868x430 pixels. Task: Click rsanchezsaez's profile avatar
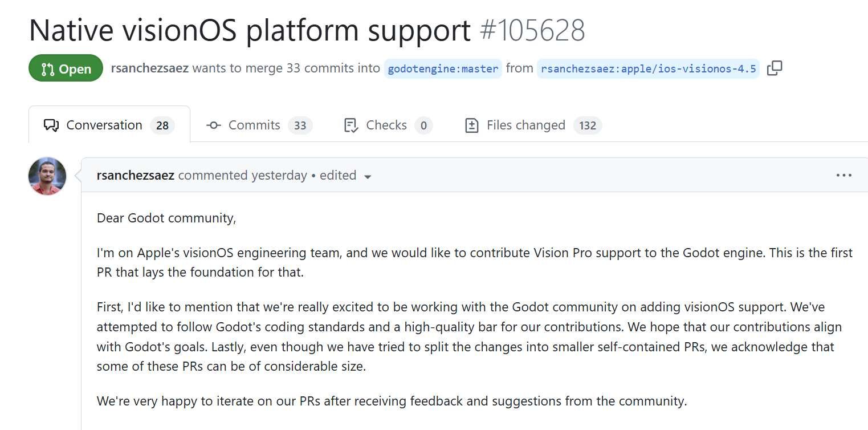47,176
